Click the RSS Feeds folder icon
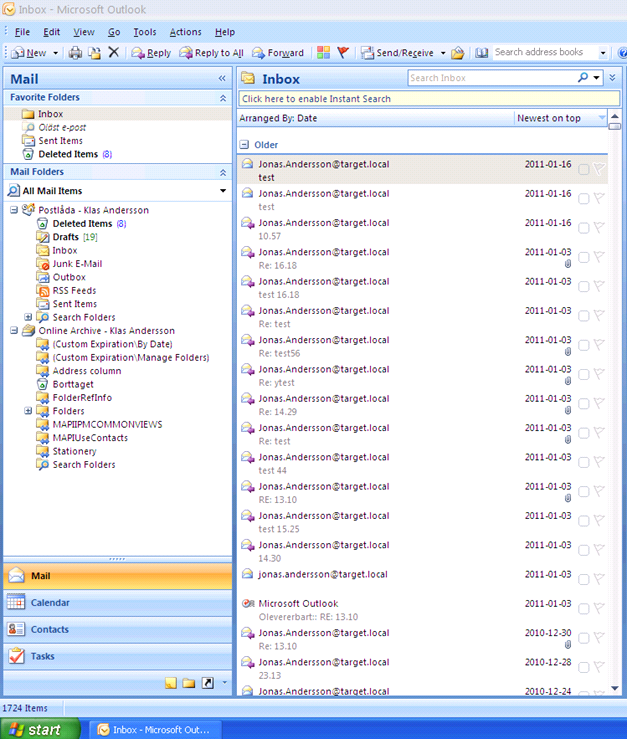 click(x=43, y=291)
